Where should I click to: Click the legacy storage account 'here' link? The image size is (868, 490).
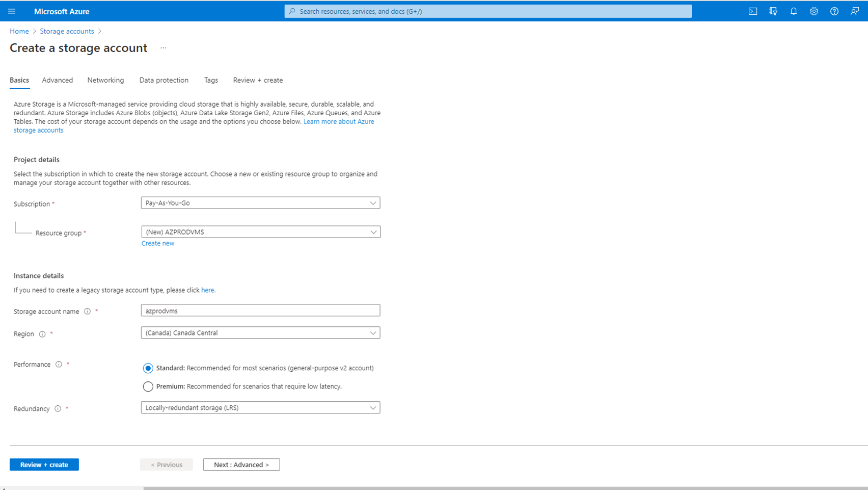(x=208, y=290)
